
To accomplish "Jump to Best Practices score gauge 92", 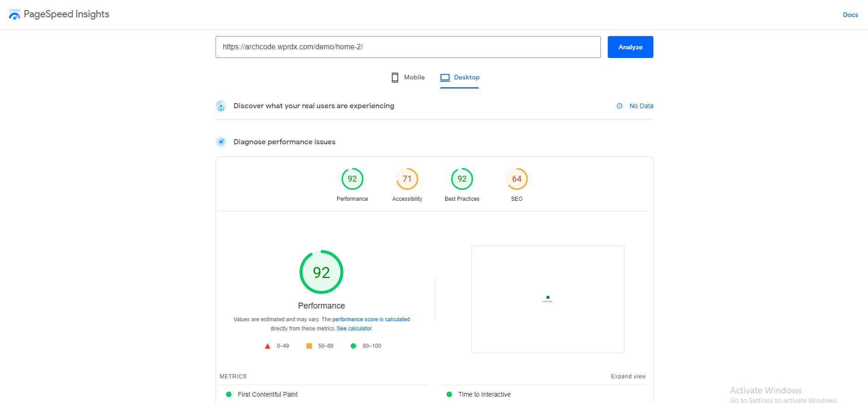I will 462,179.
